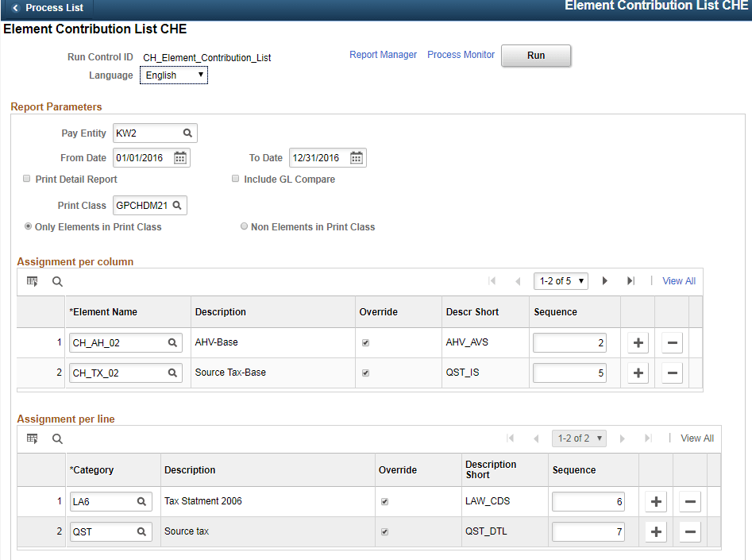Open the Language dropdown
Image resolution: width=752 pixels, height=560 pixels.
(x=173, y=75)
